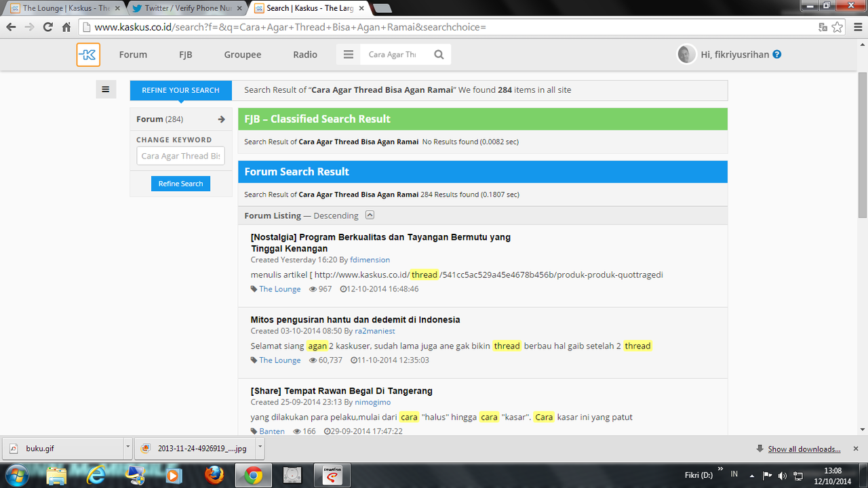Click the arrow next to Forum (284)

point(221,119)
